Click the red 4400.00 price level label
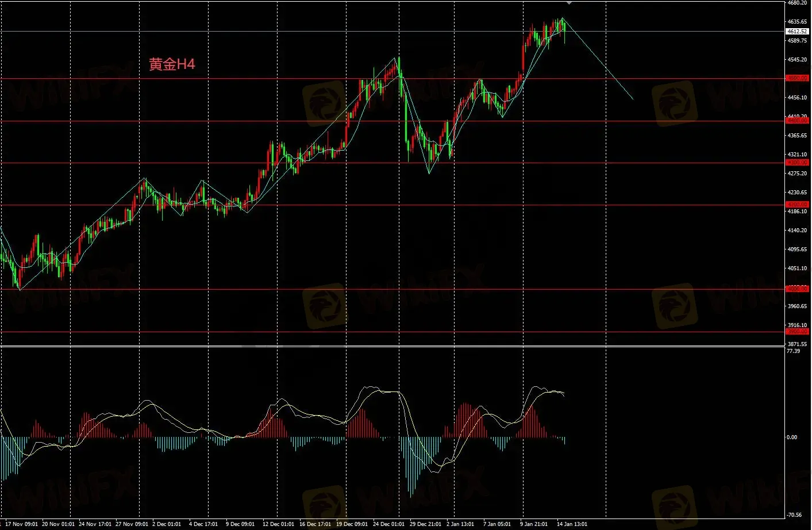812x530 pixels. pos(797,121)
